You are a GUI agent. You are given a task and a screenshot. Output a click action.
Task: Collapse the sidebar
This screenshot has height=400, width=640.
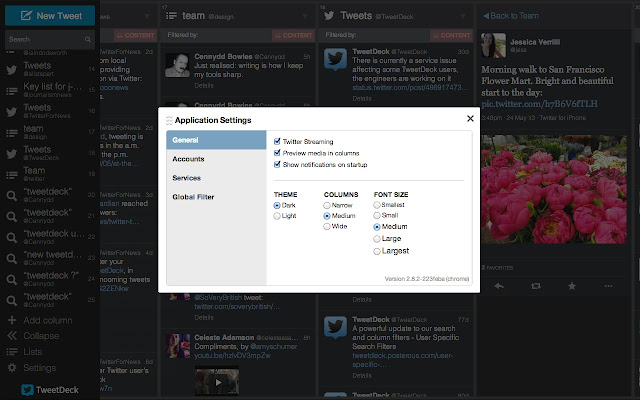tap(33, 336)
